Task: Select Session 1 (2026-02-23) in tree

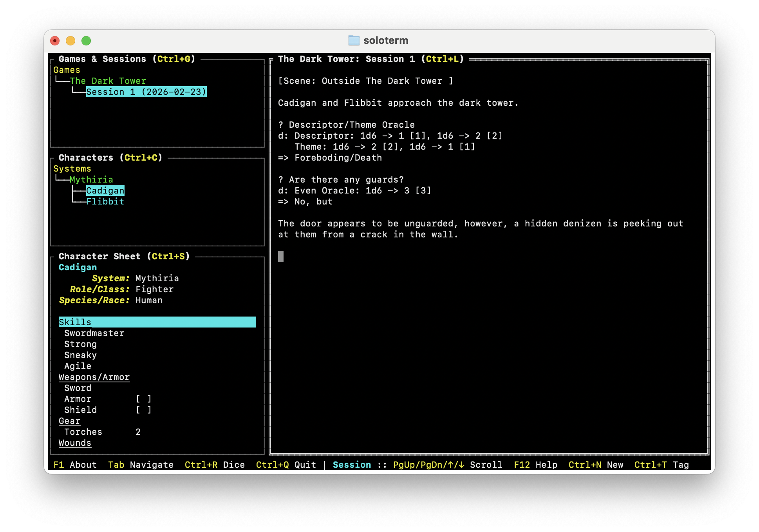Action: tap(146, 92)
